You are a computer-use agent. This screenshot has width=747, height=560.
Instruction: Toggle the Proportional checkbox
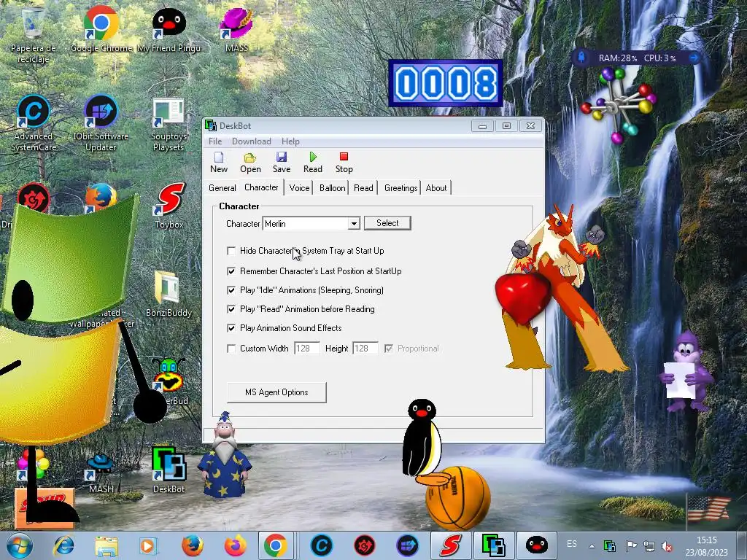tap(389, 349)
